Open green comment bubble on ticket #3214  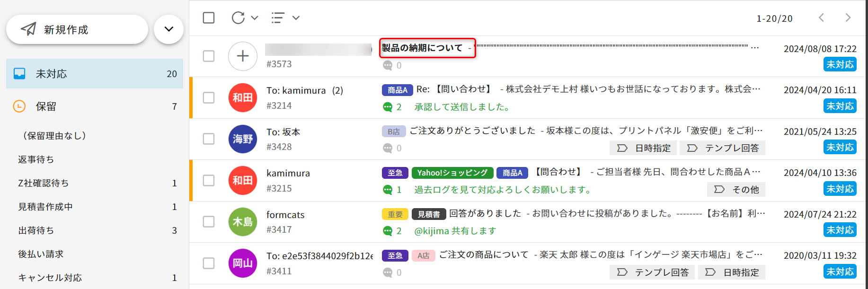(388, 107)
